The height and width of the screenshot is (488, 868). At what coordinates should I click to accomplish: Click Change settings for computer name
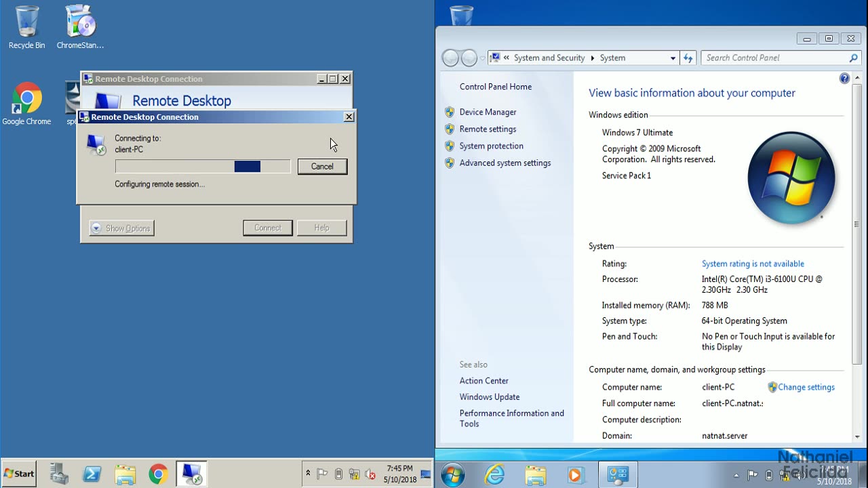click(806, 387)
